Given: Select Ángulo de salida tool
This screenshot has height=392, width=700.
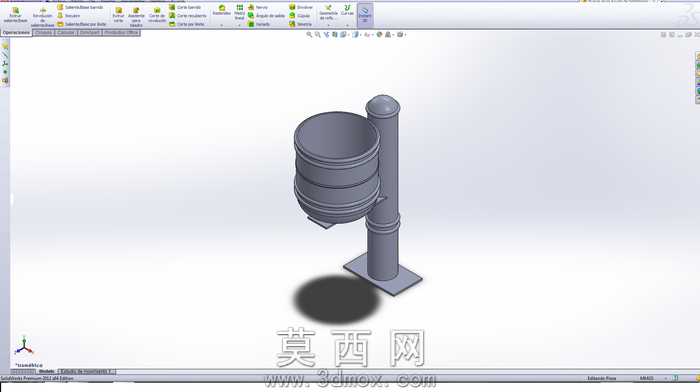Looking at the screenshot, I should [267, 16].
